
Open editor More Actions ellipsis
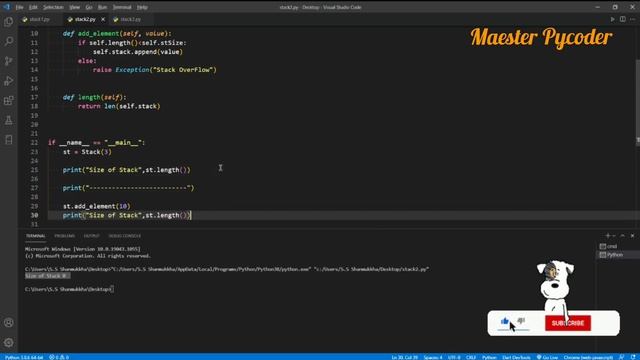tap(632, 19)
